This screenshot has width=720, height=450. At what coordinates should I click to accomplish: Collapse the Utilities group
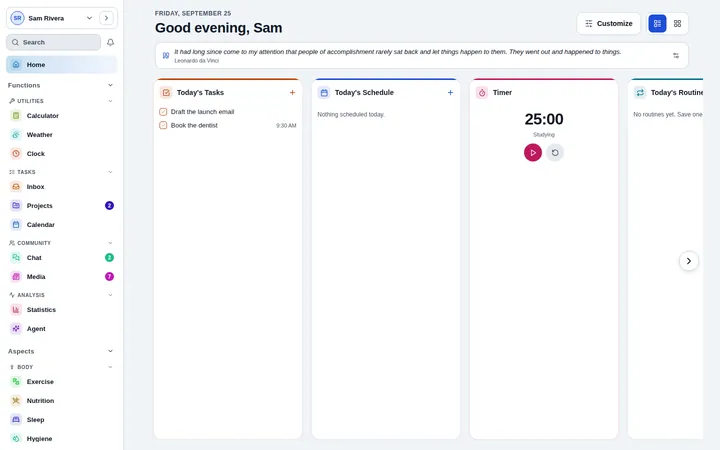click(110, 101)
